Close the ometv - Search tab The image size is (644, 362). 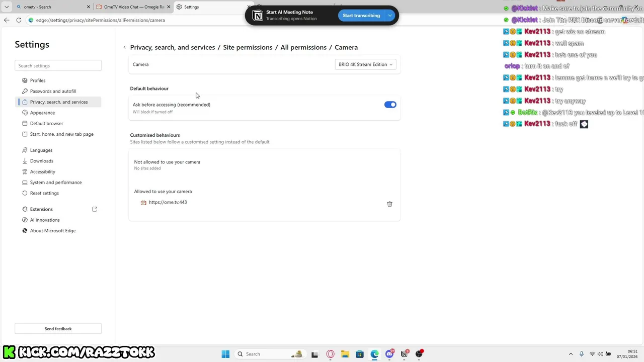89,7
